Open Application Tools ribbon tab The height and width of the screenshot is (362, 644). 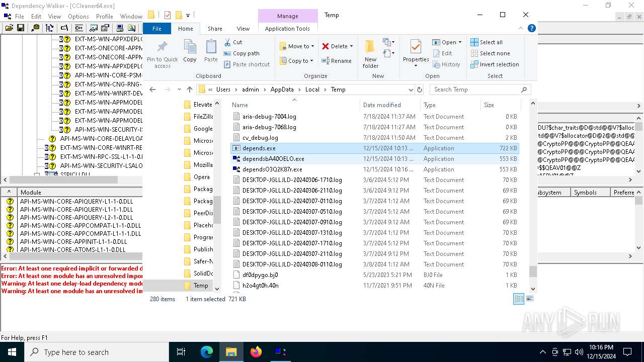(x=287, y=29)
